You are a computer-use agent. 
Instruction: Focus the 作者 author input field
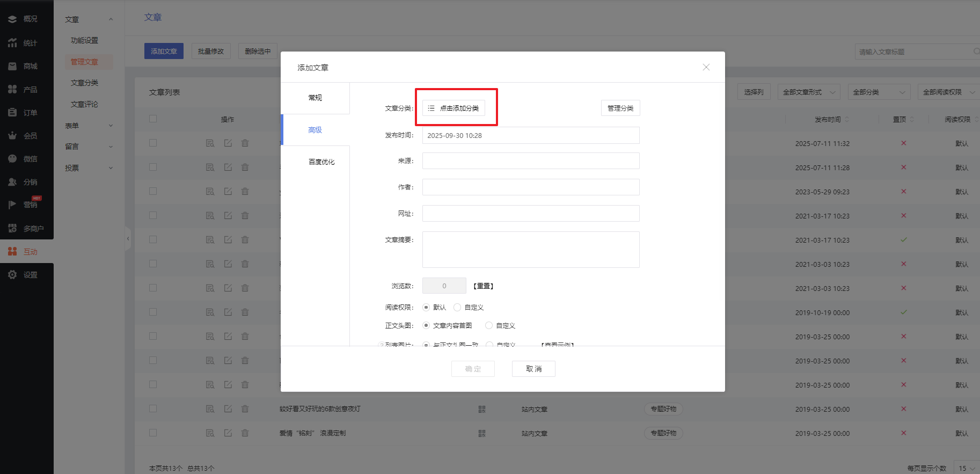[530, 187]
